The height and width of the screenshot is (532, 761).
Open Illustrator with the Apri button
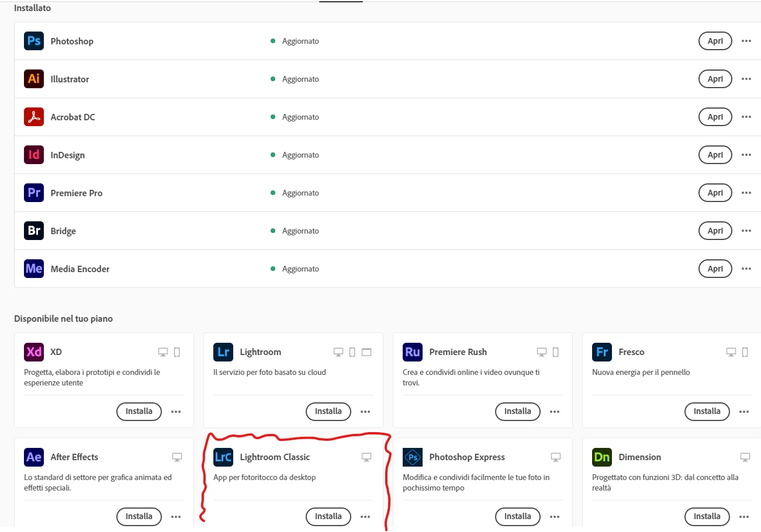click(715, 79)
